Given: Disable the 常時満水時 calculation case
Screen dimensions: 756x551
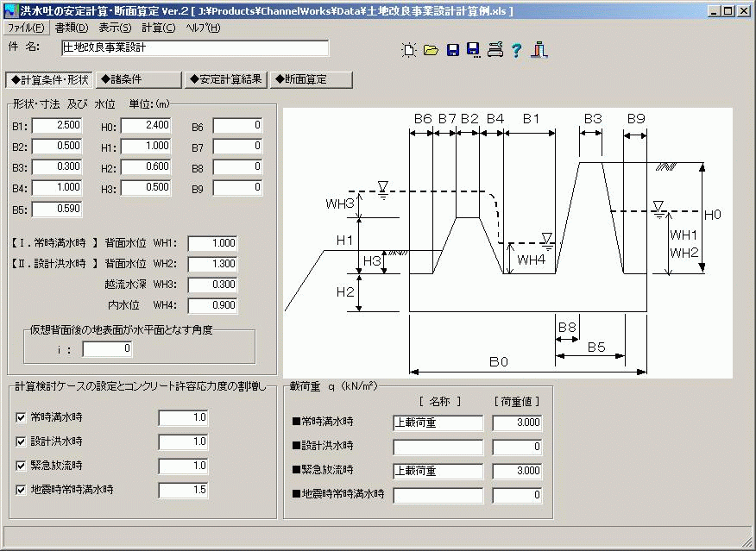Looking at the screenshot, I should coord(20,417).
